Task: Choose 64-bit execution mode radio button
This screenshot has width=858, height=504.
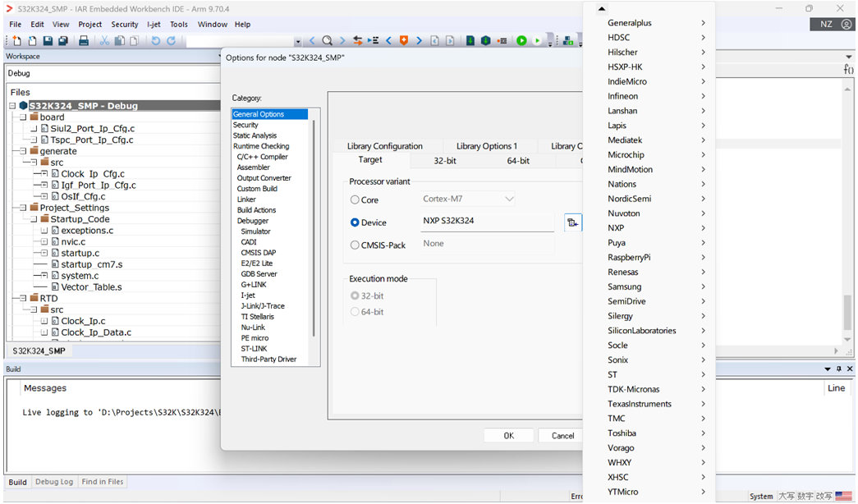Action: coord(355,311)
